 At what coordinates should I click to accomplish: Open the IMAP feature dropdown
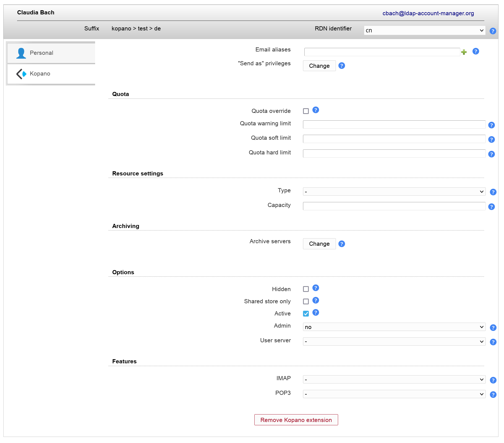(394, 380)
